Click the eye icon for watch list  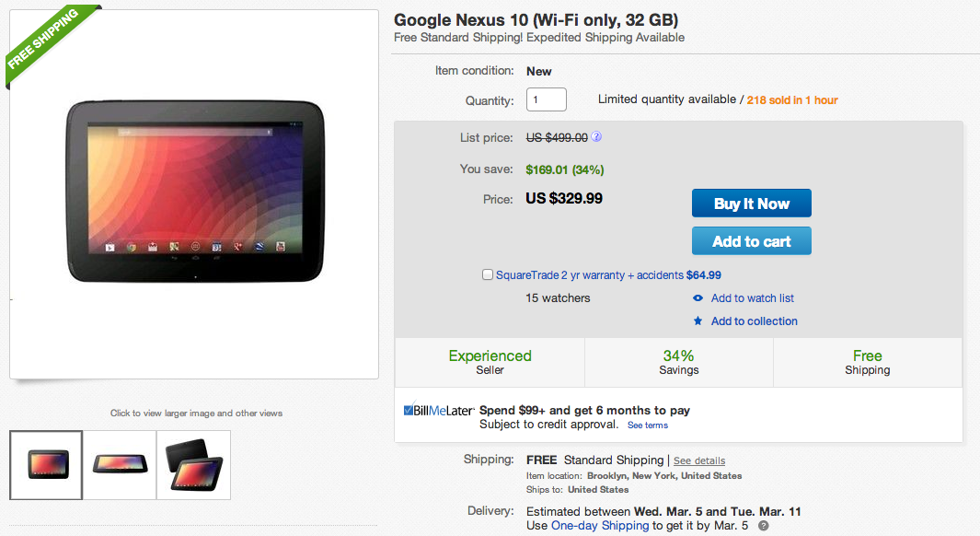pyautogui.click(x=698, y=298)
